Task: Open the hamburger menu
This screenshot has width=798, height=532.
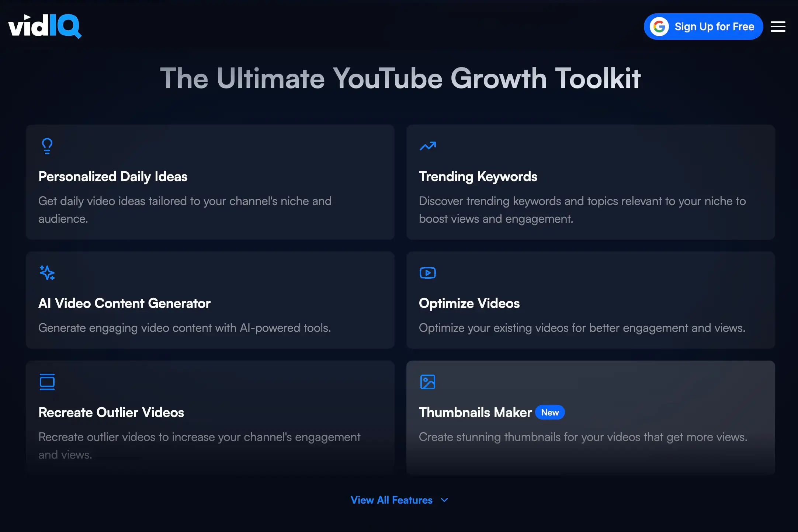Action: pyautogui.click(x=778, y=27)
